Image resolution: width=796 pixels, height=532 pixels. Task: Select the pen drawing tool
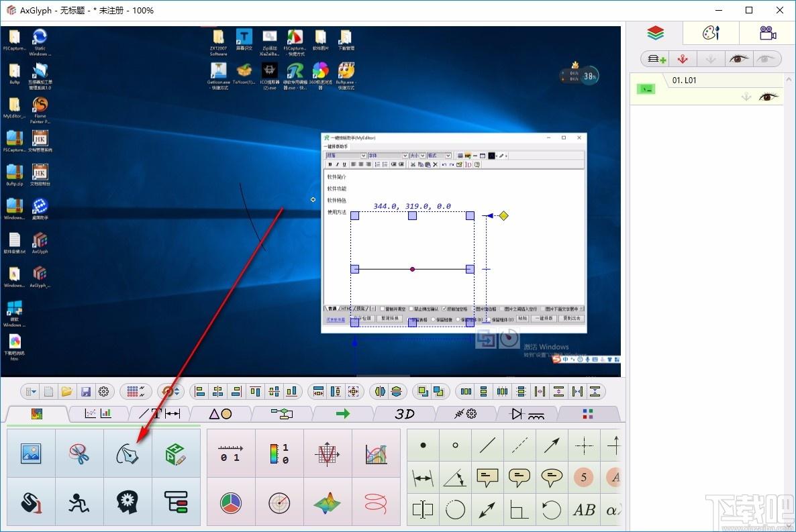coord(128,454)
